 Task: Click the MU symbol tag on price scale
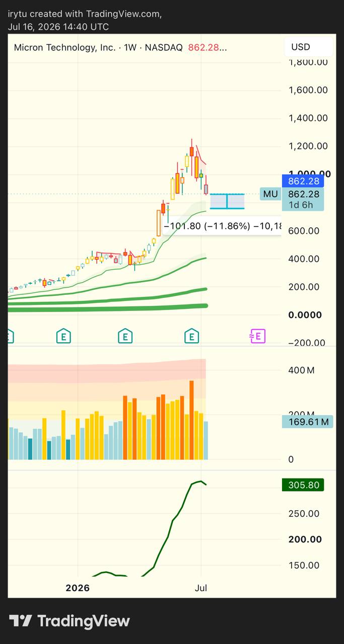270,194
